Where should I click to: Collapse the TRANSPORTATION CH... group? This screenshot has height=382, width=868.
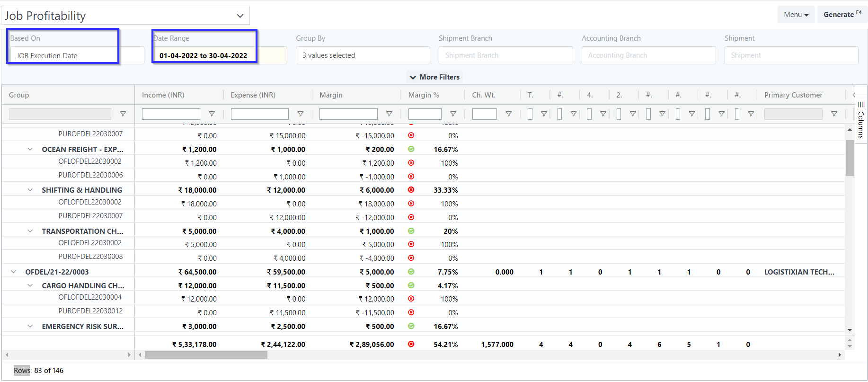pos(30,231)
